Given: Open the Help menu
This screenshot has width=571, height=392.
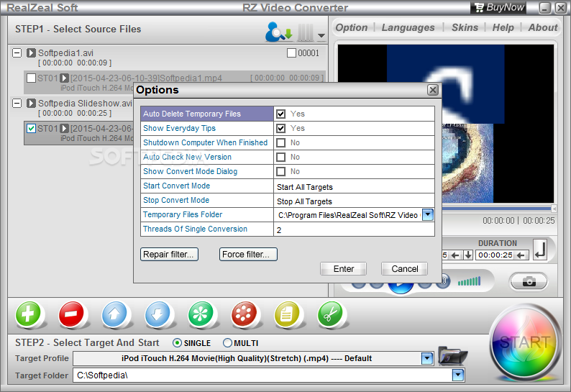Looking at the screenshot, I should tap(503, 27).
